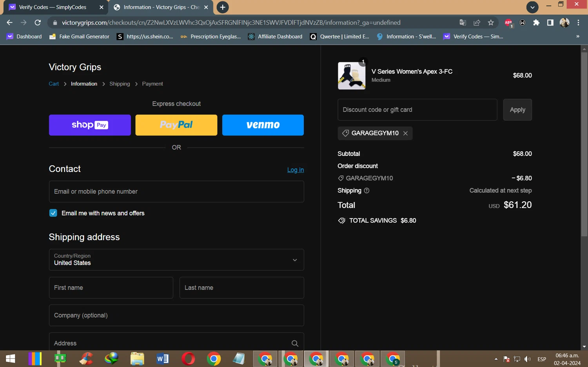Uncheck Email me with news and offers
This screenshot has height=367, width=588.
point(53,213)
